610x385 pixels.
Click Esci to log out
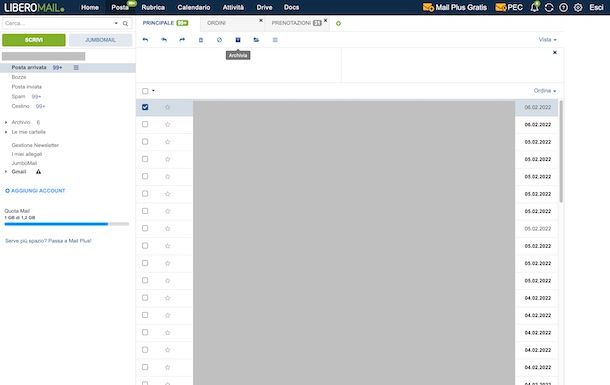tap(596, 7)
